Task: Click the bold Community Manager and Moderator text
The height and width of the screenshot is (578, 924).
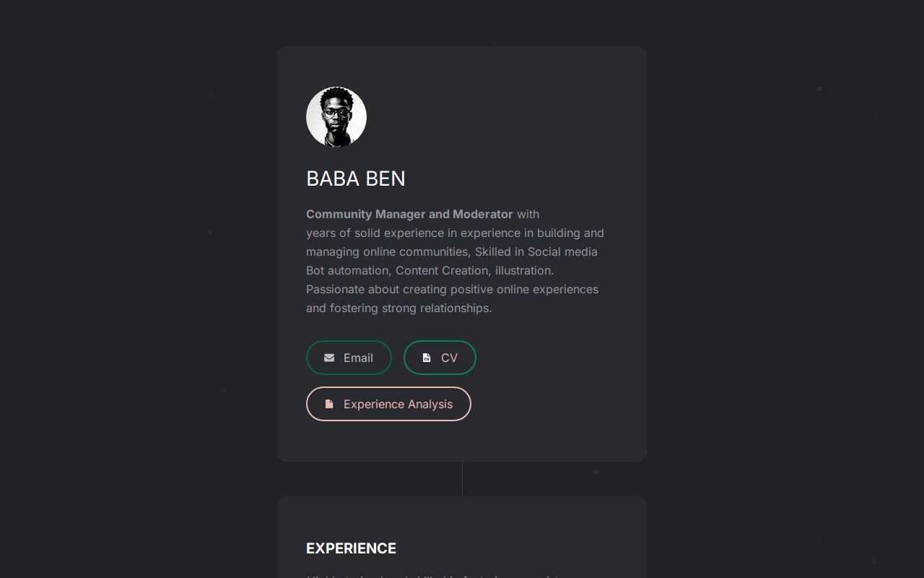Action: point(409,214)
